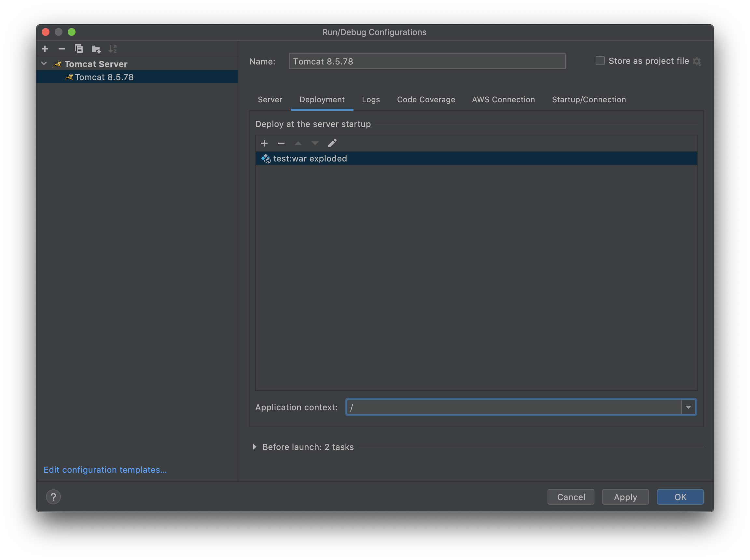Add a new run configuration
Screen dimensions: 750x560
coord(45,49)
